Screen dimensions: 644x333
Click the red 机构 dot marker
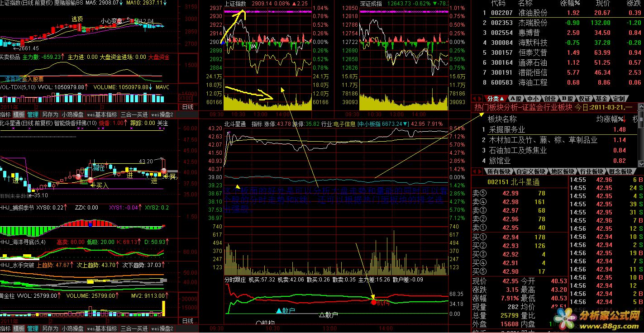[374, 302]
